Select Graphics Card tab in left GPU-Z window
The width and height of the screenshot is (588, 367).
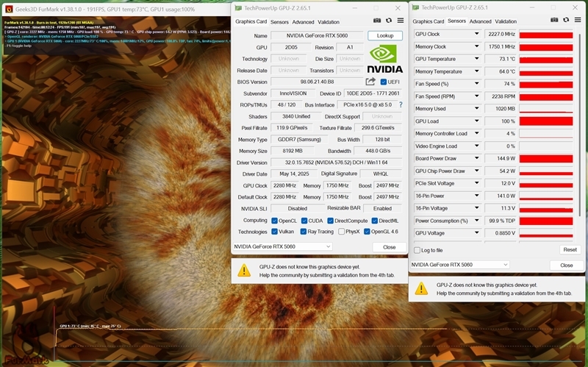click(x=251, y=21)
